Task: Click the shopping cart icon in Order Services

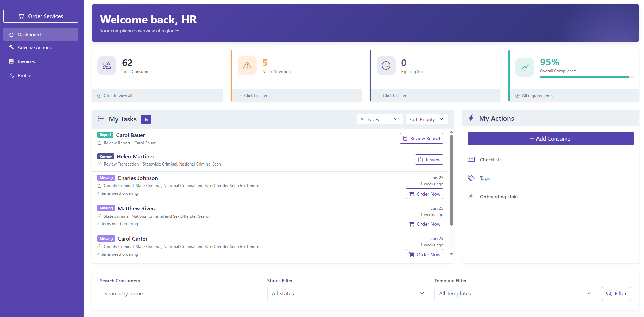Action: [21, 16]
